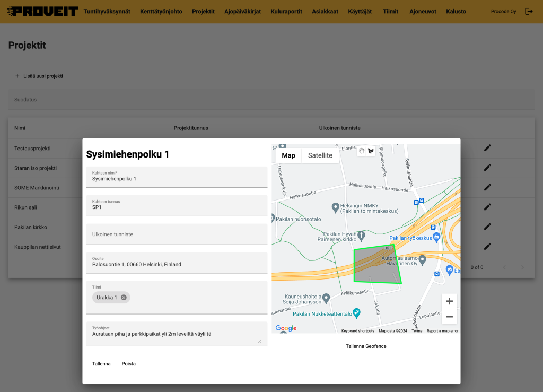Open Keyboard shortcuts link on map

click(x=358, y=331)
